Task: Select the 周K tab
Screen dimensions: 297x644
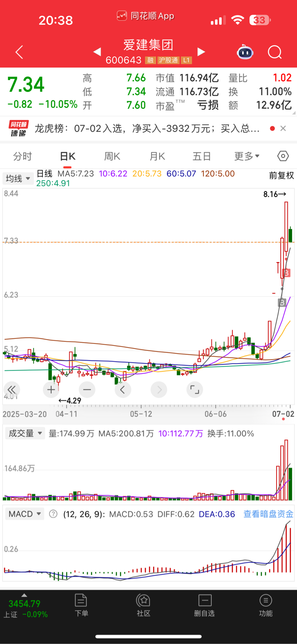Action: pyautogui.click(x=112, y=156)
